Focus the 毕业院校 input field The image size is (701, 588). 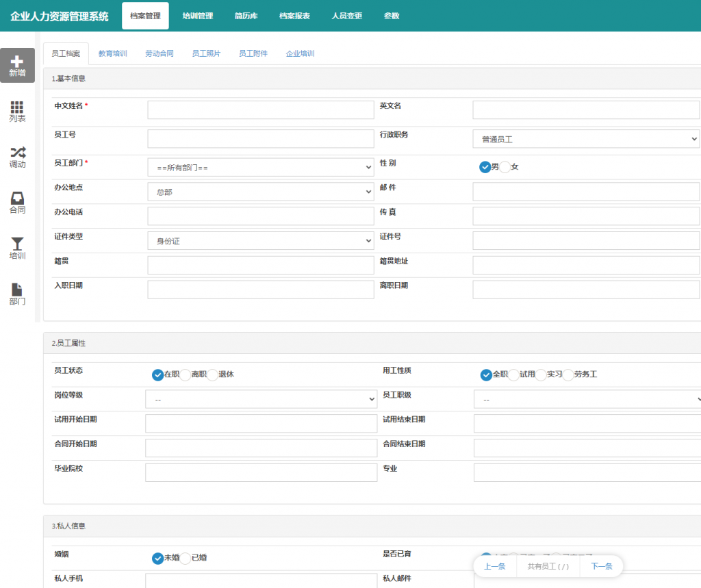tap(261, 472)
